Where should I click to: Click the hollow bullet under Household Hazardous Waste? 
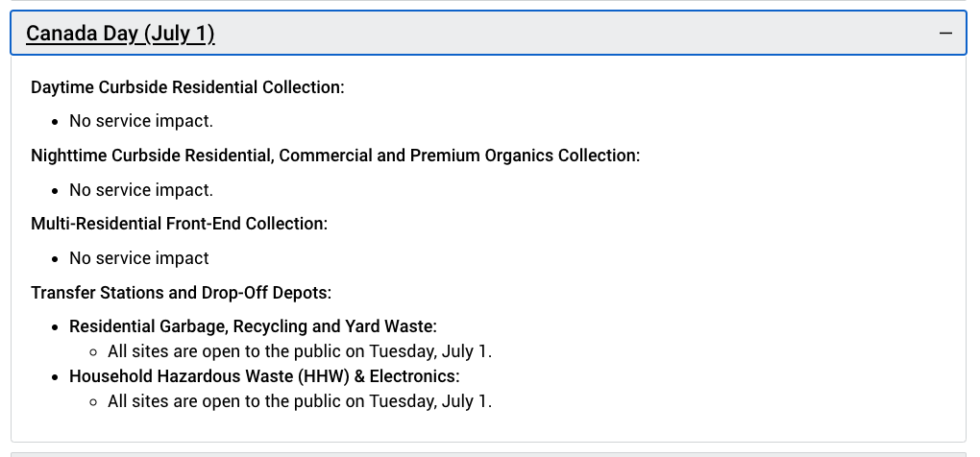point(94,402)
